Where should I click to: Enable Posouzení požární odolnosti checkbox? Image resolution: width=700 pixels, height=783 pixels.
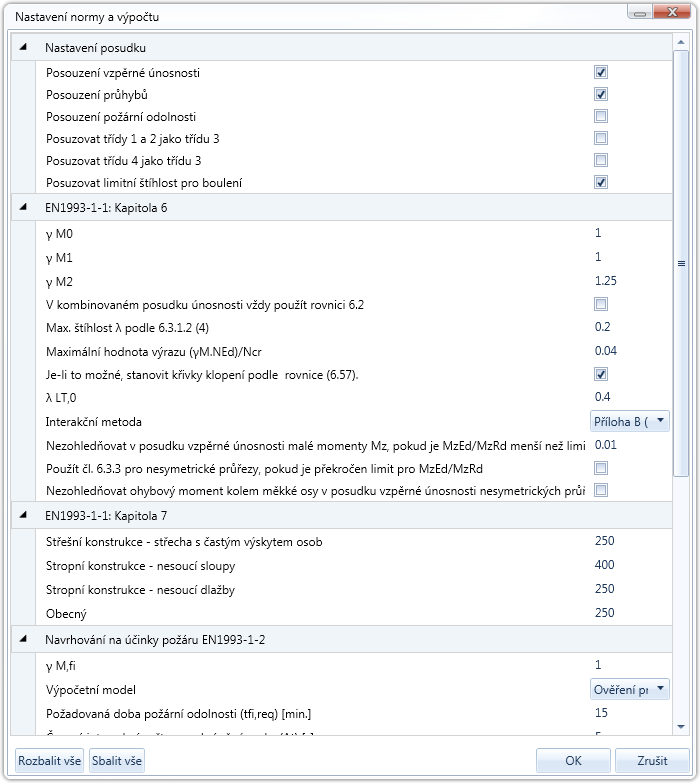tap(601, 116)
